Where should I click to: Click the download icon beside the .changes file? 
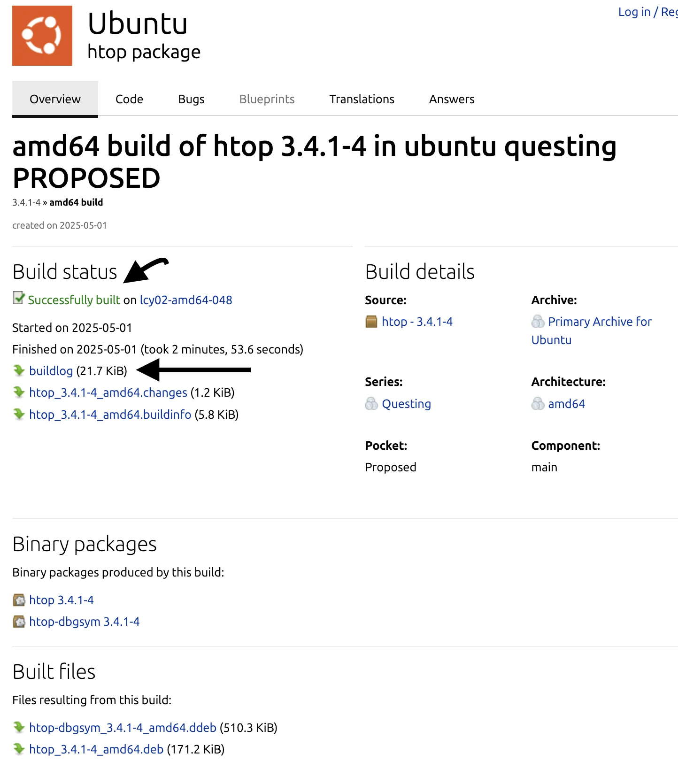[19, 392]
